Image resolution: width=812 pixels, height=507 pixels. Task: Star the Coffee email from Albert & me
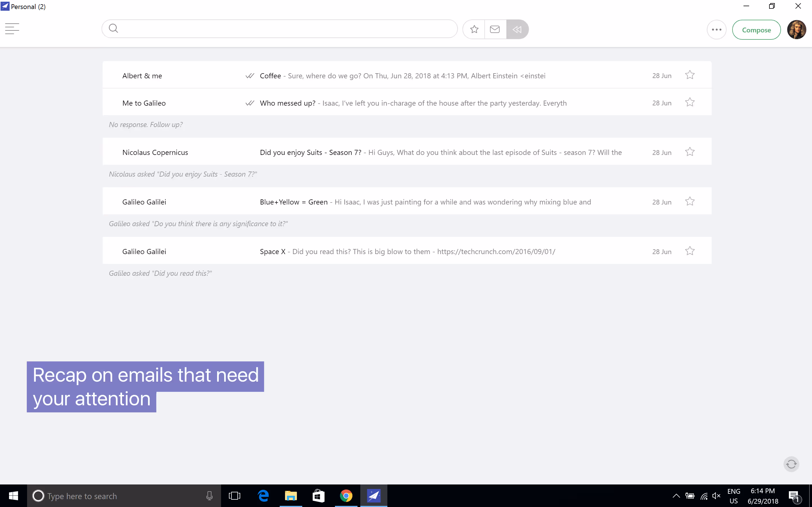click(x=690, y=75)
